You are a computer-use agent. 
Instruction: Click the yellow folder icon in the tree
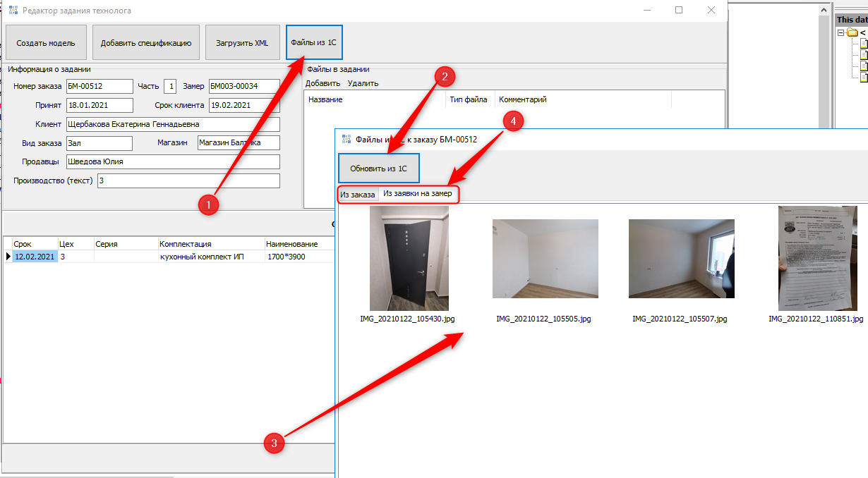(852, 33)
